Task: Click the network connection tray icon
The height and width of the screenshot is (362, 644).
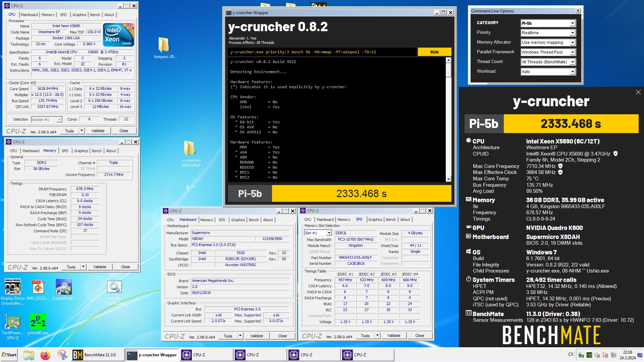Action: (613, 355)
